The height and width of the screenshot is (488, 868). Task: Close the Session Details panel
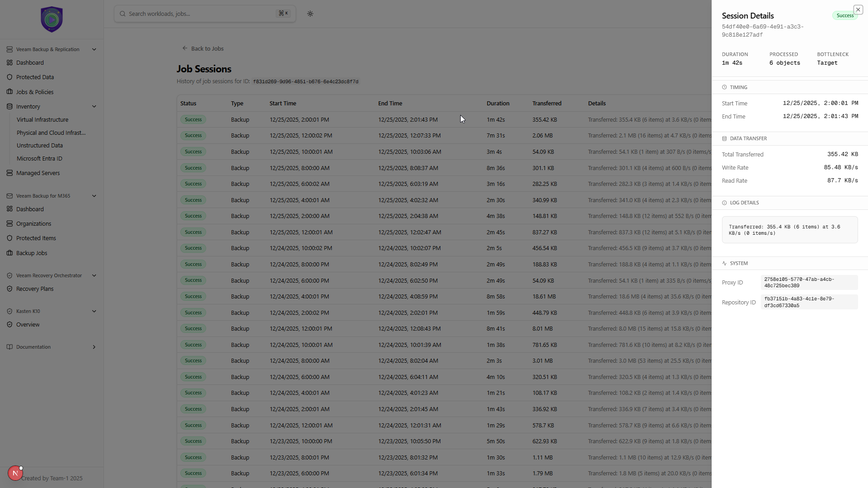click(858, 9)
